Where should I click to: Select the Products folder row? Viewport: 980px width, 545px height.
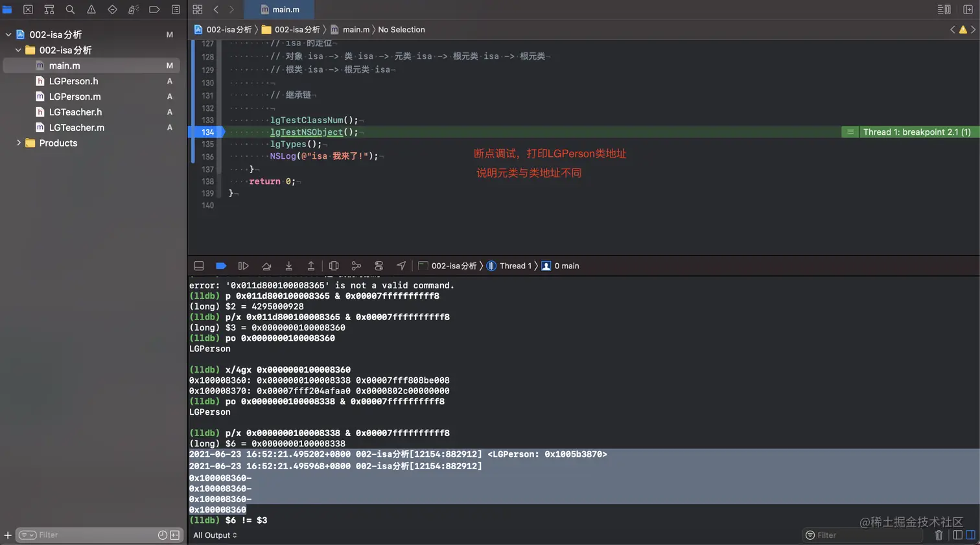click(x=91, y=143)
